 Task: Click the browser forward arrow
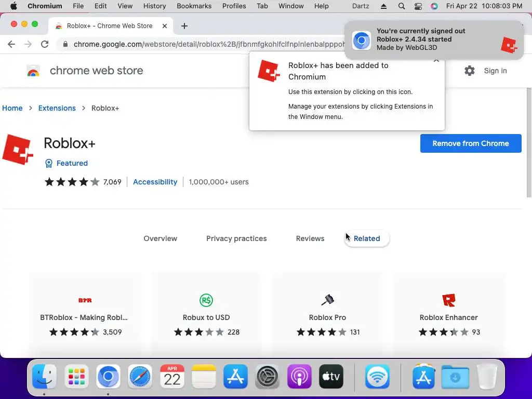click(x=28, y=44)
